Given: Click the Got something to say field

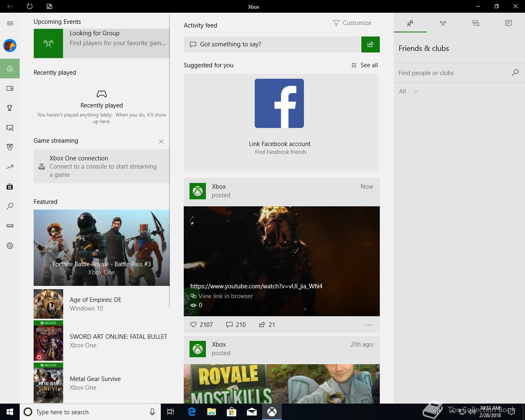Looking at the screenshot, I should click(x=272, y=44).
